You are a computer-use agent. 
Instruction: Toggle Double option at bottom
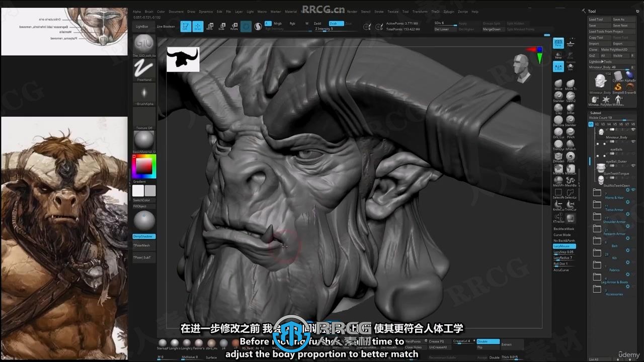[488, 341]
